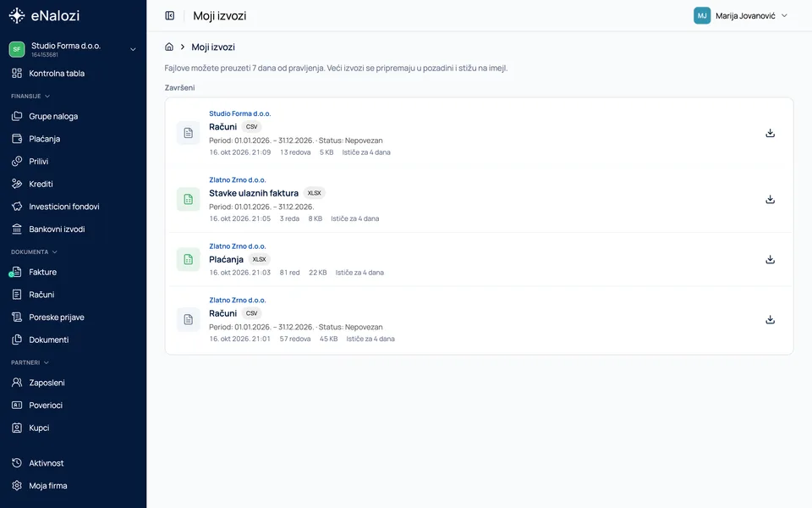
Task: Click the spreadsheet file icon for Plaćanja export
Action: (188, 259)
